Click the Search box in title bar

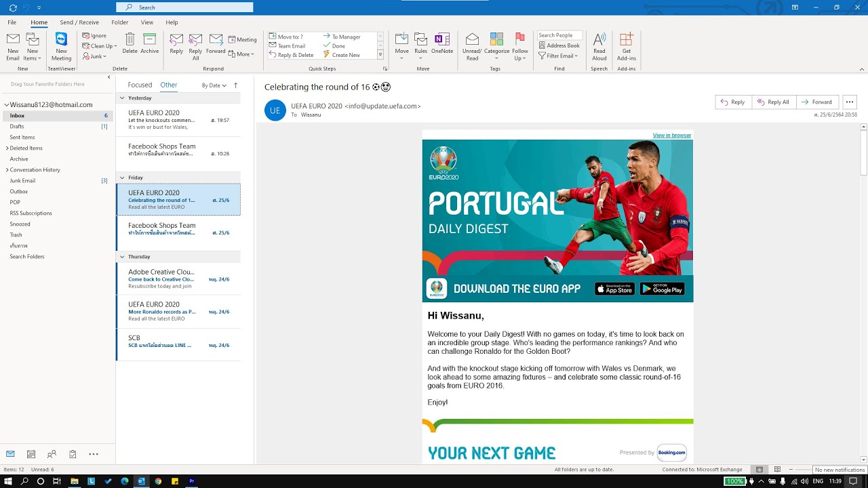coord(184,7)
